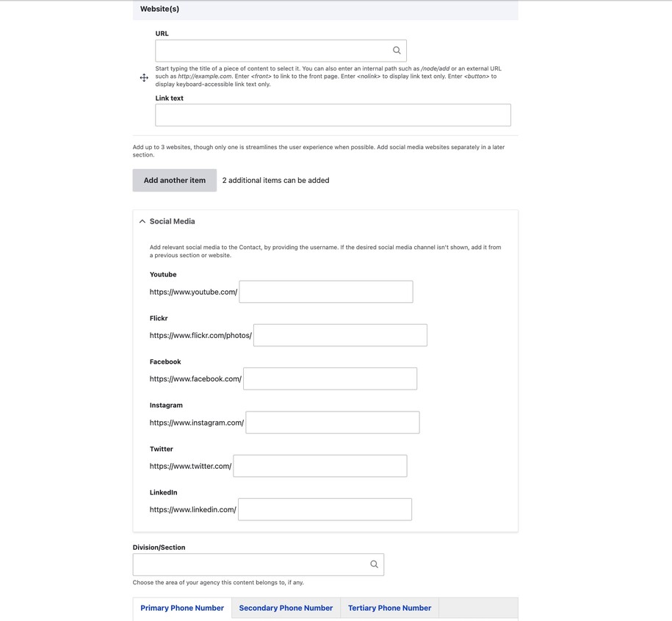The image size is (672, 621).
Task: Focus the Flickr photos username field
Action: click(x=339, y=335)
